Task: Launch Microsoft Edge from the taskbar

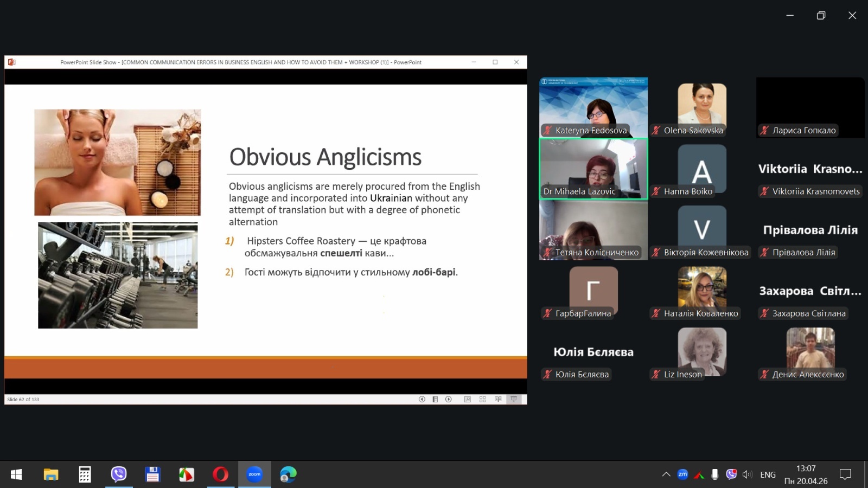Action: [288, 474]
